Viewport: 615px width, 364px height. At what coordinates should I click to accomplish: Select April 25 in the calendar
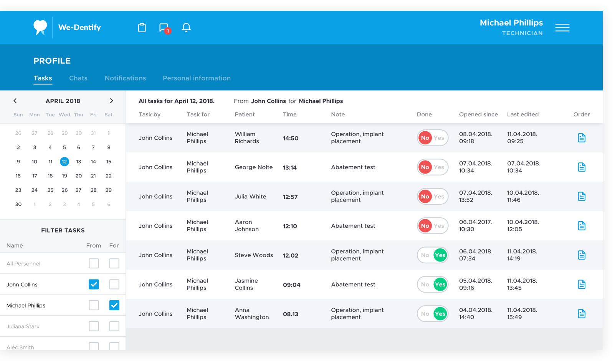50,190
